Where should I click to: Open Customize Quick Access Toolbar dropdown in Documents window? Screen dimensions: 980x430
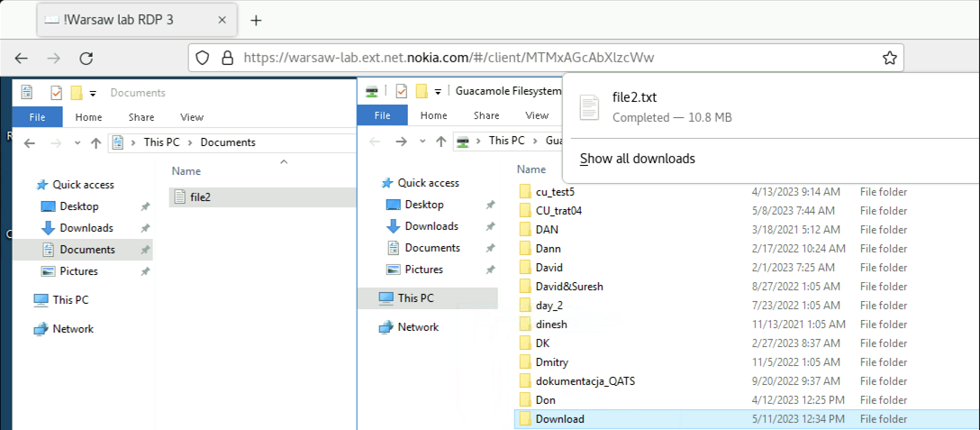(x=93, y=93)
